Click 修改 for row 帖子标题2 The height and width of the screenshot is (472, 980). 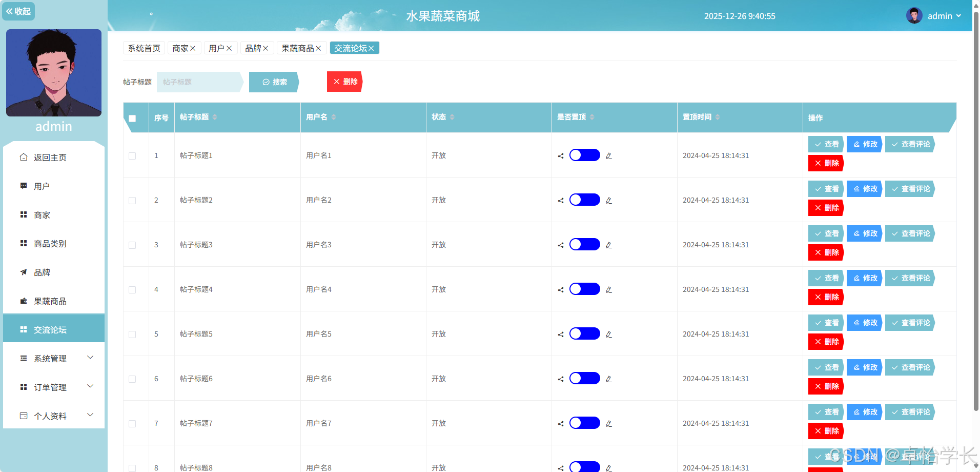coord(865,189)
